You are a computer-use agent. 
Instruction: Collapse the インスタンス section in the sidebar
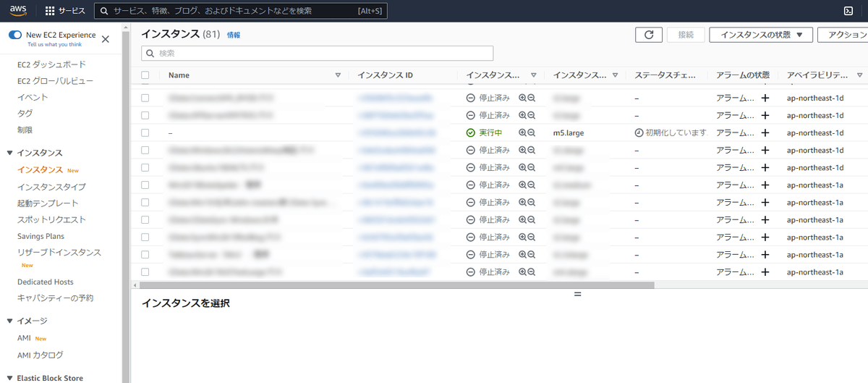point(10,153)
